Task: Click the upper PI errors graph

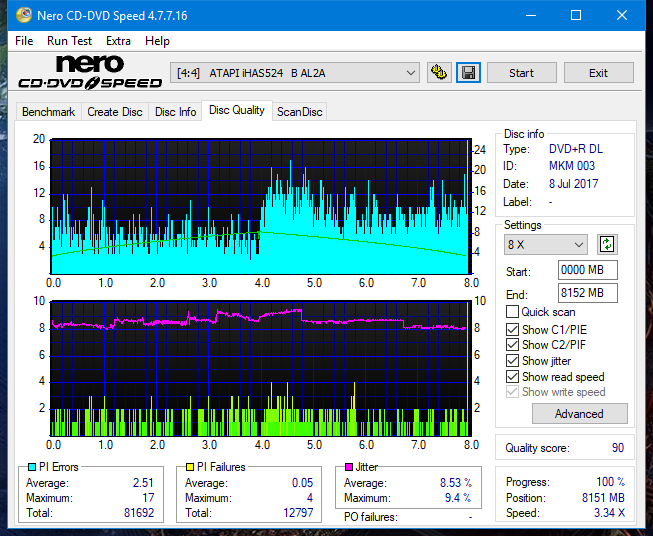Action: tap(261, 206)
